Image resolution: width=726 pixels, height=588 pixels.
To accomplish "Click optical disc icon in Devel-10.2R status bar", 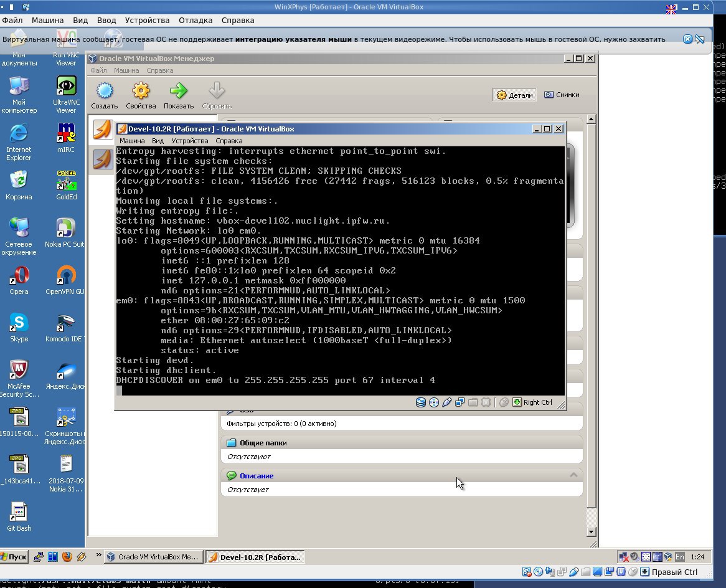I will [x=434, y=402].
